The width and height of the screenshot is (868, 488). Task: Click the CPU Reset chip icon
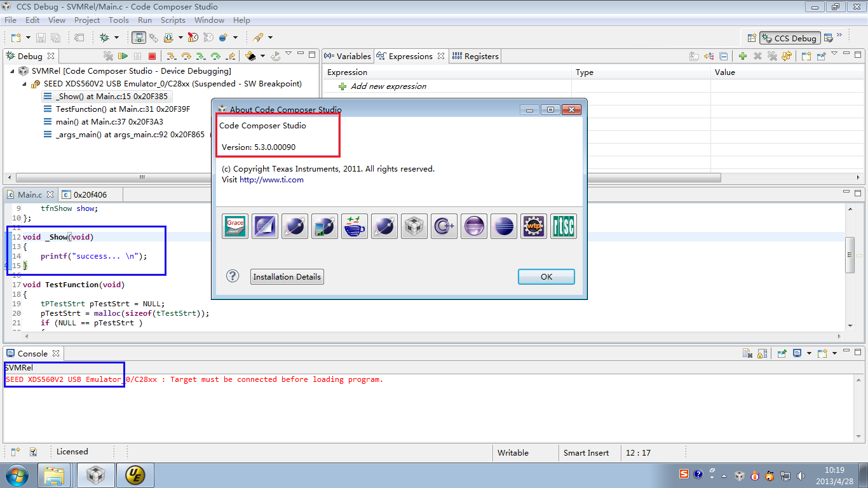(250, 56)
